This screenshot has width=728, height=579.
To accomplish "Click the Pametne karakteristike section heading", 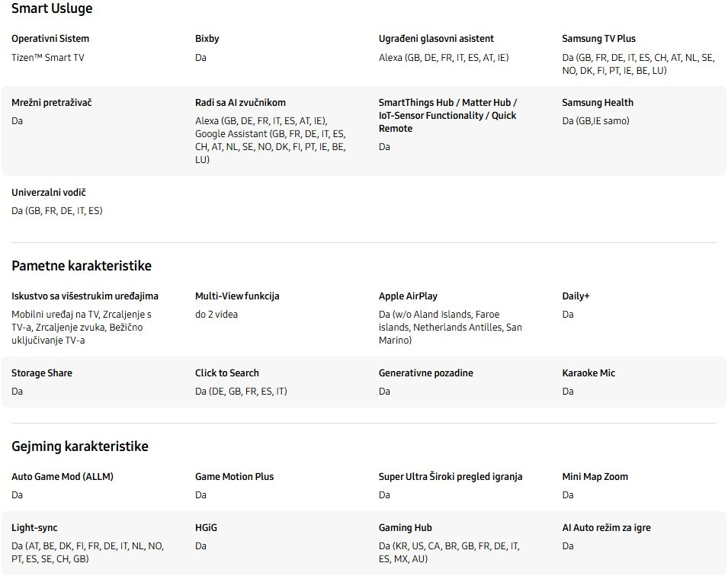I will pyautogui.click(x=82, y=266).
